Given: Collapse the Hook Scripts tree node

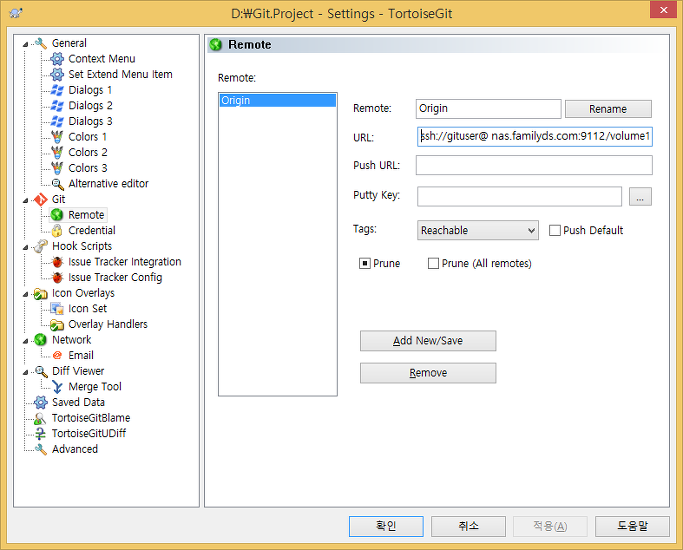Looking at the screenshot, I should 25,247.
